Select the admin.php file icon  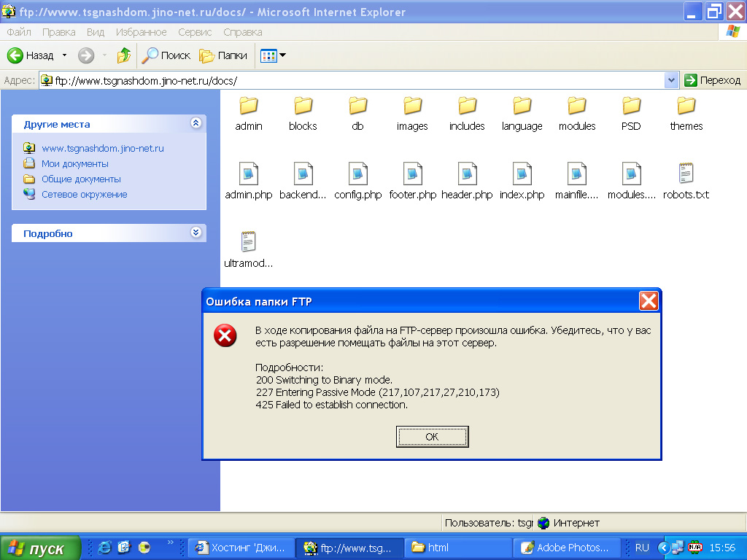pos(249,174)
